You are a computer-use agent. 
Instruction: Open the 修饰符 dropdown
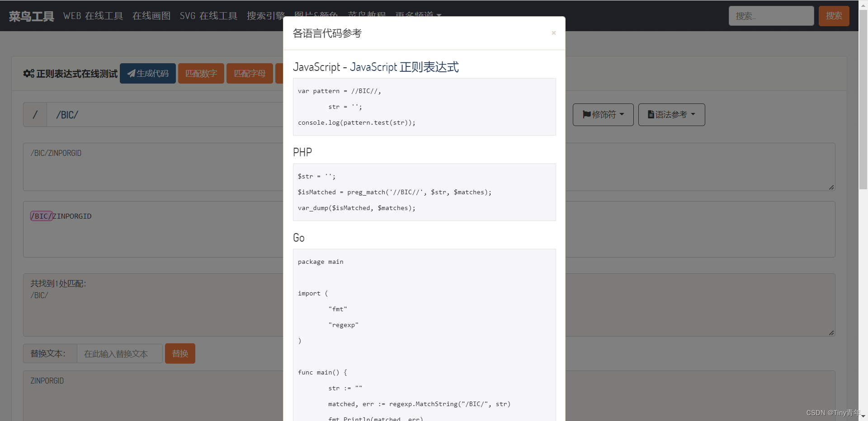(x=603, y=115)
